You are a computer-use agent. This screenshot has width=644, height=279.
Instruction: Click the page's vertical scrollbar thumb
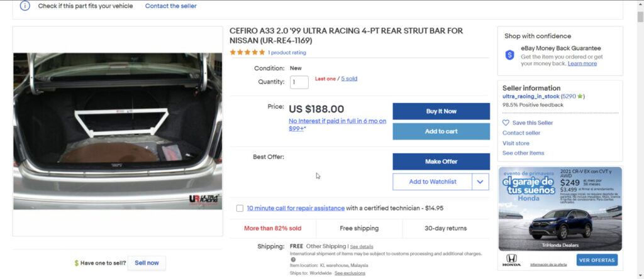click(640, 16)
